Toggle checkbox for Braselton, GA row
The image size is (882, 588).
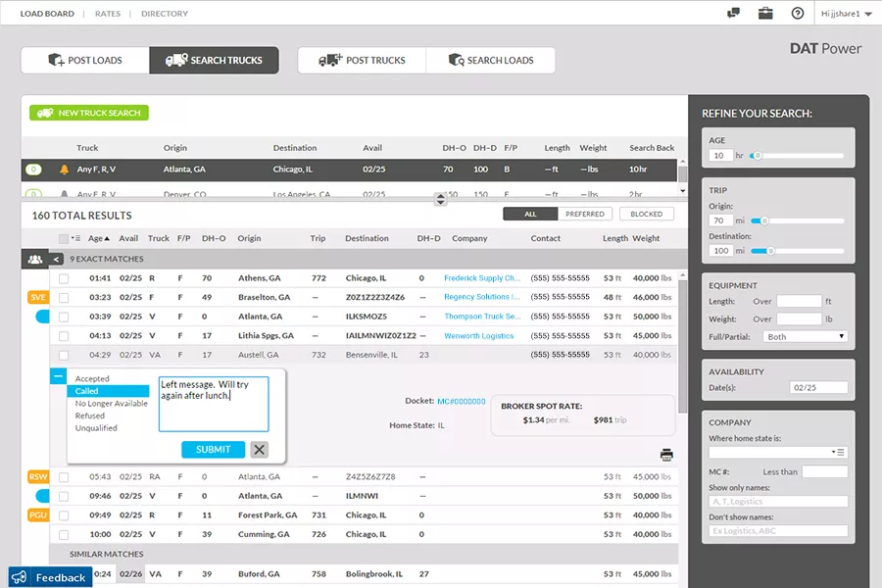click(64, 298)
